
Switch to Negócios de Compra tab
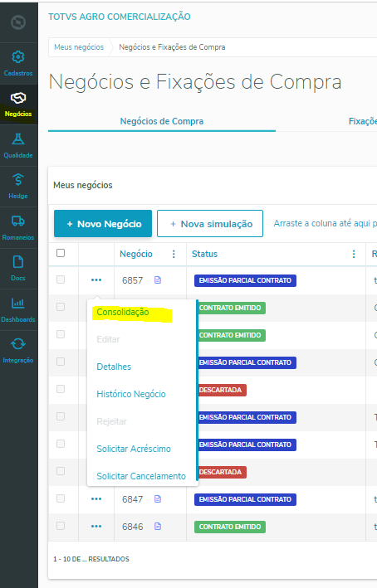pos(162,121)
